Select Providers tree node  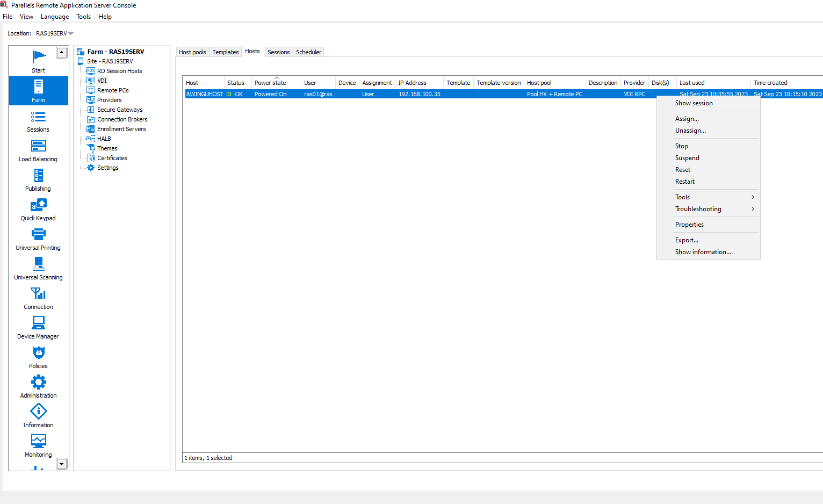click(109, 100)
